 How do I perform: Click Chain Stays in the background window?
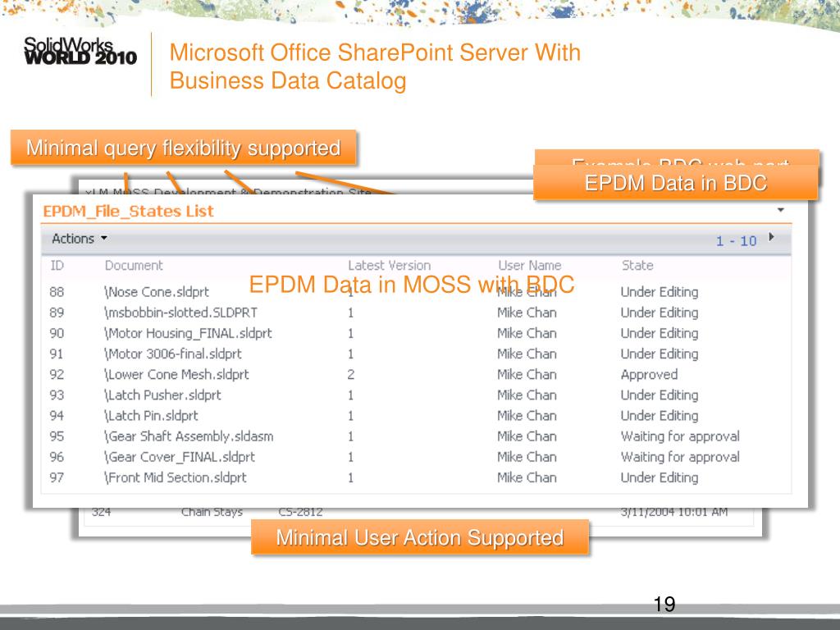212,513
